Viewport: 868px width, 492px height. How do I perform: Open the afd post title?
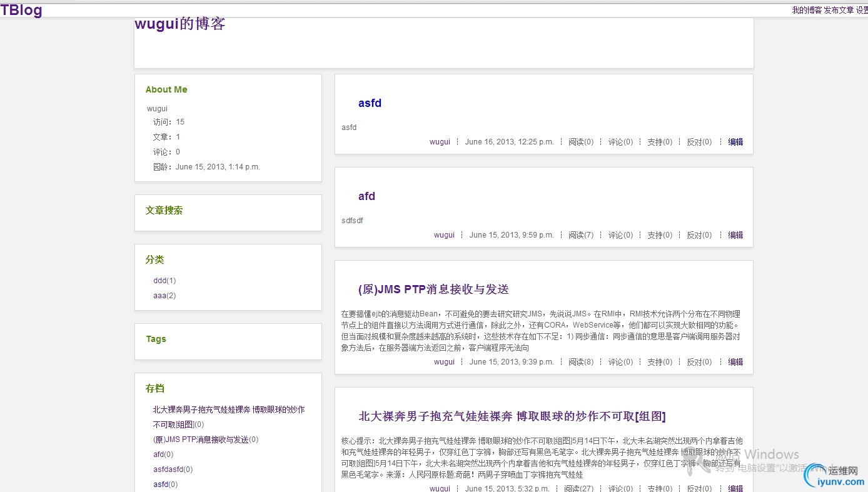(x=366, y=196)
